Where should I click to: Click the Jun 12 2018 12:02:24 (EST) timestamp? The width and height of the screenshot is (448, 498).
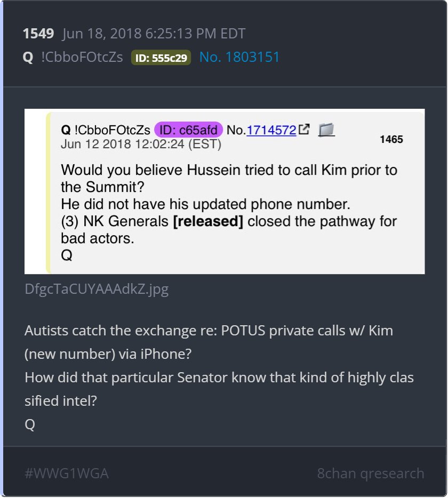141,144
